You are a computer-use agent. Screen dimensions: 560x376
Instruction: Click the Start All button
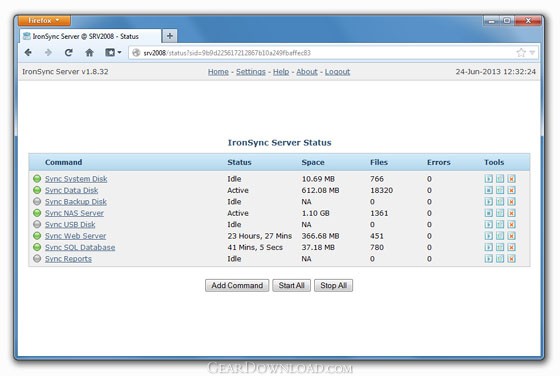tap(291, 285)
